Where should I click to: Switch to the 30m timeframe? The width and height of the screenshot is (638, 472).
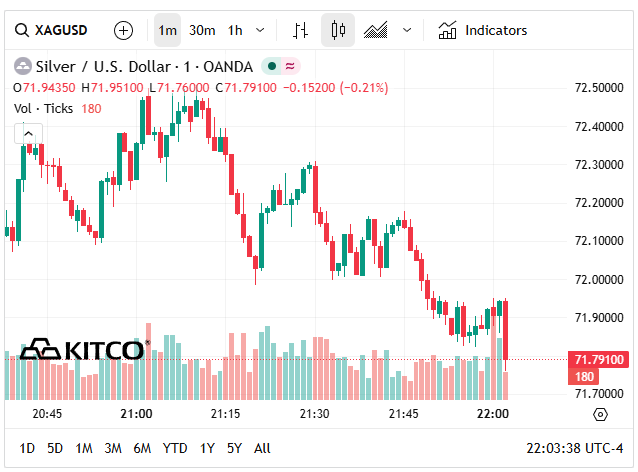coord(202,30)
